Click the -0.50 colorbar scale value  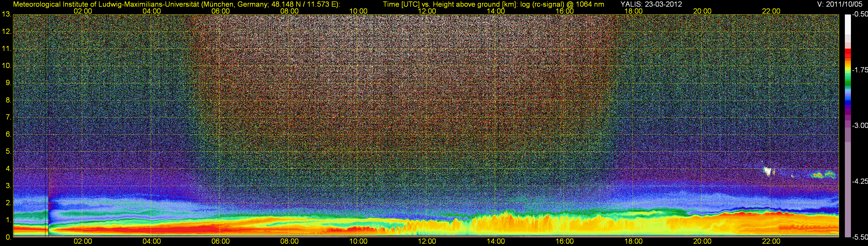(860, 14)
